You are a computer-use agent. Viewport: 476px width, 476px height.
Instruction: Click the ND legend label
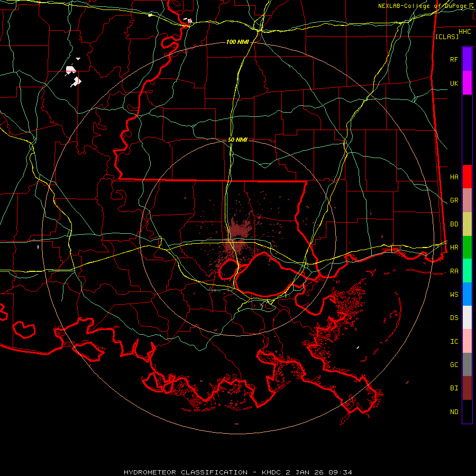point(454,412)
